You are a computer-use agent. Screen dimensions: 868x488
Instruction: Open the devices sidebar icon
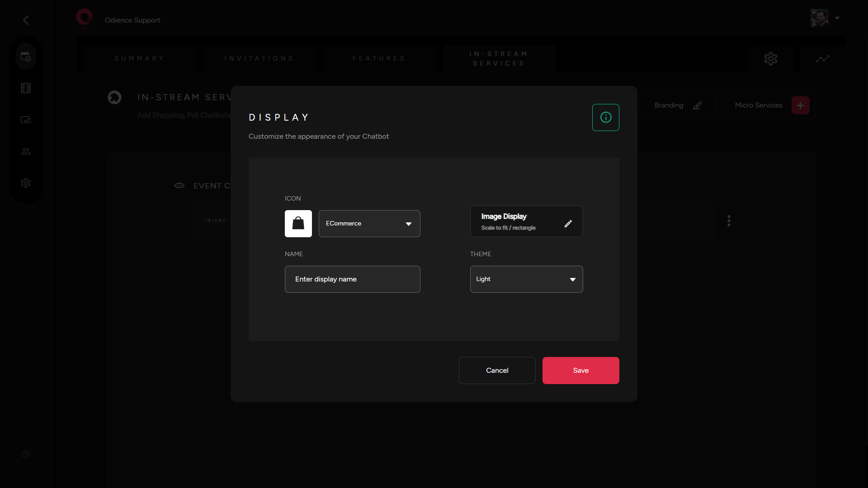click(26, 120)
